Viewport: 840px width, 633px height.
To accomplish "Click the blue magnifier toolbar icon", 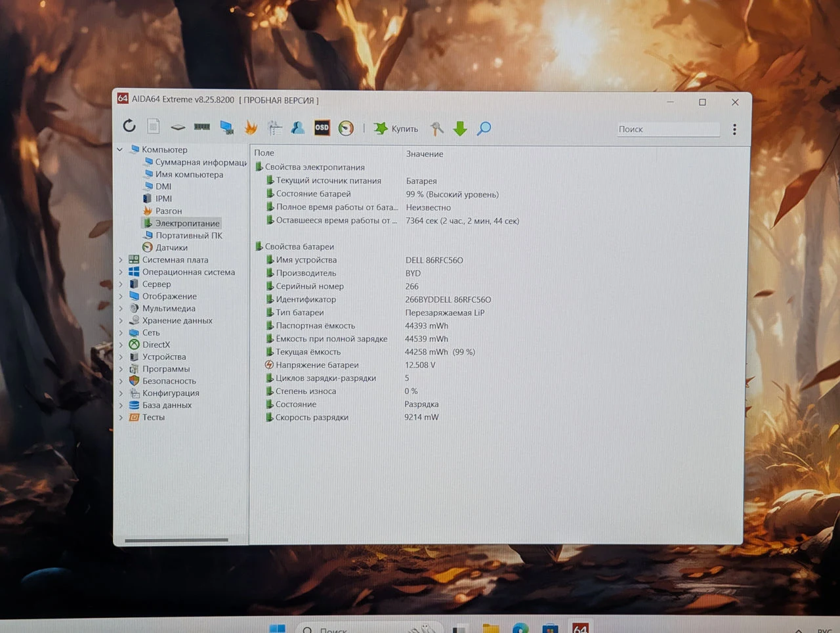I will 484,129.
